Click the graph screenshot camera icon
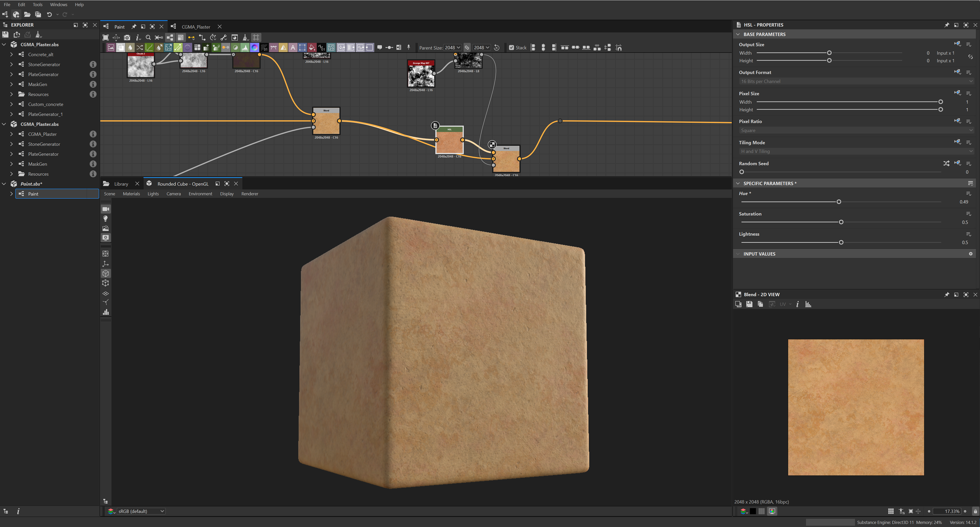 tap(127, 37)
